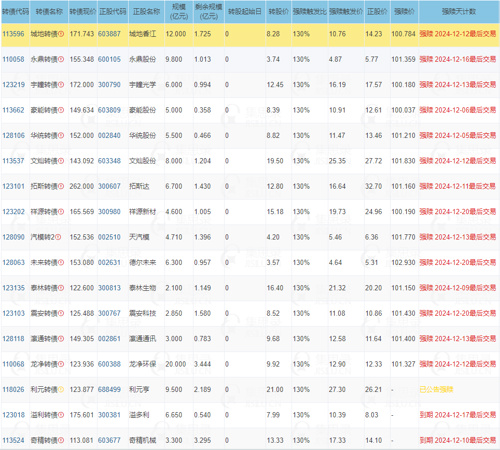Image resolution: width=500 pixels, height=450 pixels.
Task: Sort by 转股价 column header
Action: [278, 12]
